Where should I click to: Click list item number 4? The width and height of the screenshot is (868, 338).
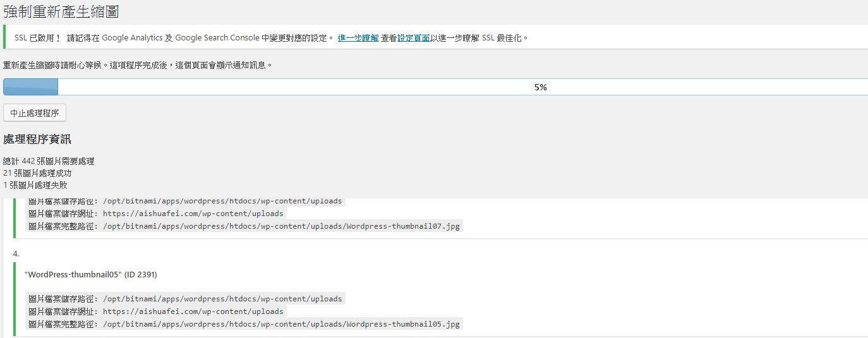coord(16,253)
